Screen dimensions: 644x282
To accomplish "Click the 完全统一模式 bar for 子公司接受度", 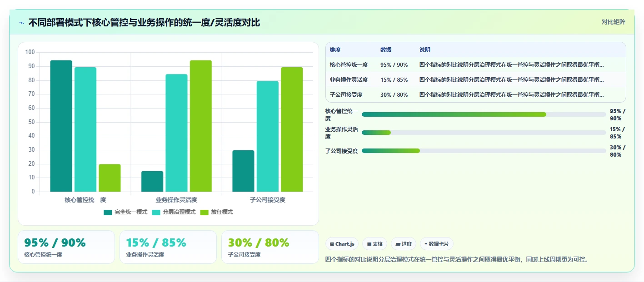I will tap(243, 171).
